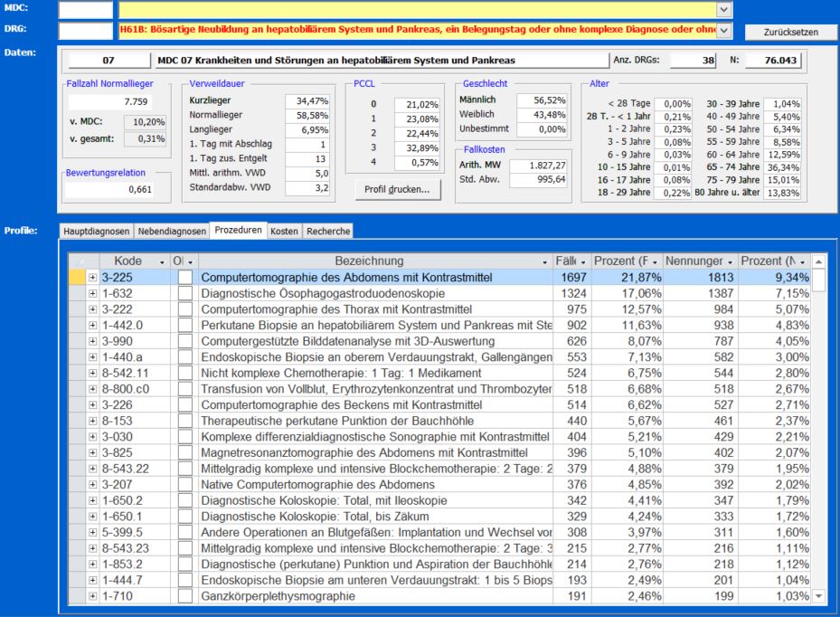
Task: Tick the checkbox in row 1-632
Action: point(184,293)
